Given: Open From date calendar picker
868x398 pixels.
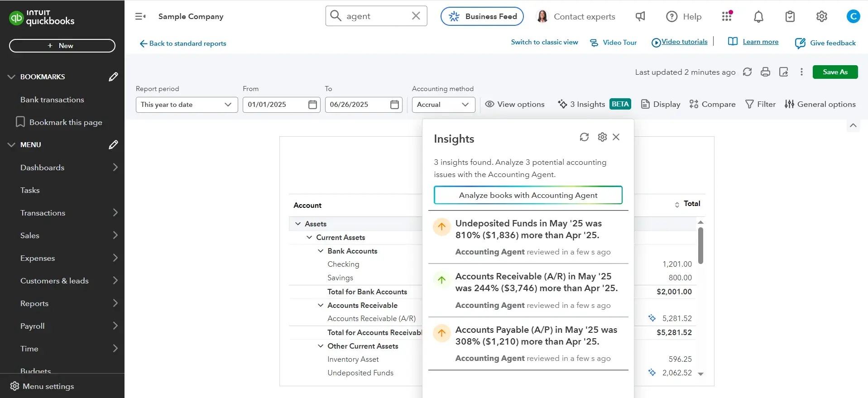Looking at the screenshot, I should click(312, 105).
